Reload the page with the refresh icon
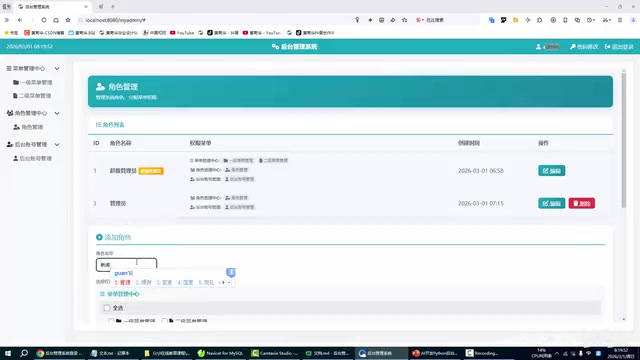 pyautogui.click(x=44, y=20)
